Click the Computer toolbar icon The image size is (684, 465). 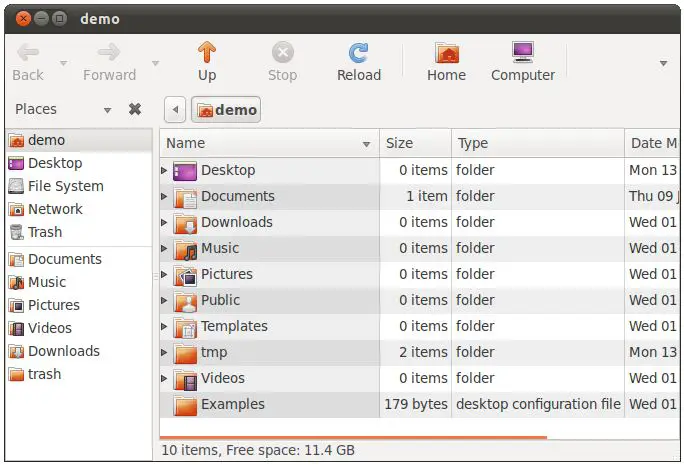[522, 53]
